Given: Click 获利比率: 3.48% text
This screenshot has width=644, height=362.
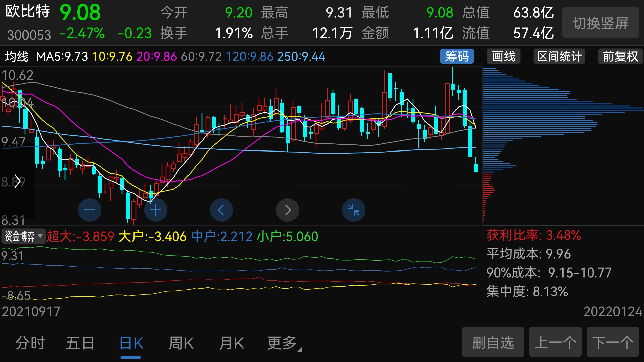Looking at the screenshot, I should pos(534,235).
